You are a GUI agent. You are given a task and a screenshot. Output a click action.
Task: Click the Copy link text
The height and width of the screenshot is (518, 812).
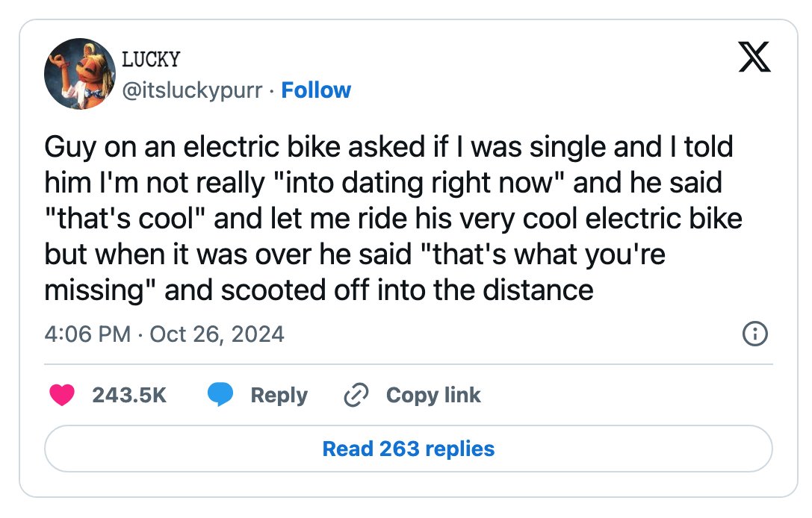coord(433,396)
